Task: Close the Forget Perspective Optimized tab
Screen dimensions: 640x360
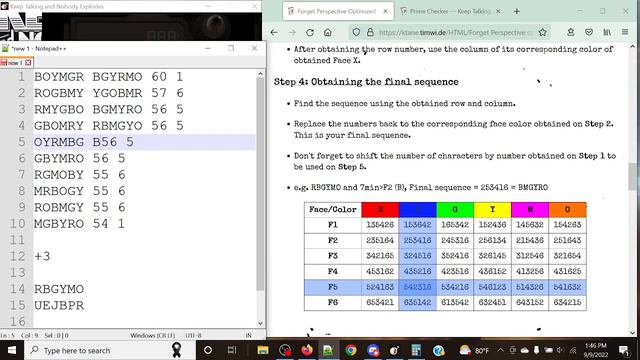Action: 385,11
